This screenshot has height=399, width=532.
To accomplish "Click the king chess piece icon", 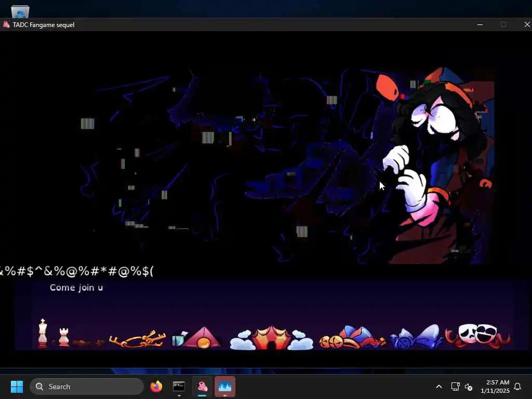I will tap(43, 333).
